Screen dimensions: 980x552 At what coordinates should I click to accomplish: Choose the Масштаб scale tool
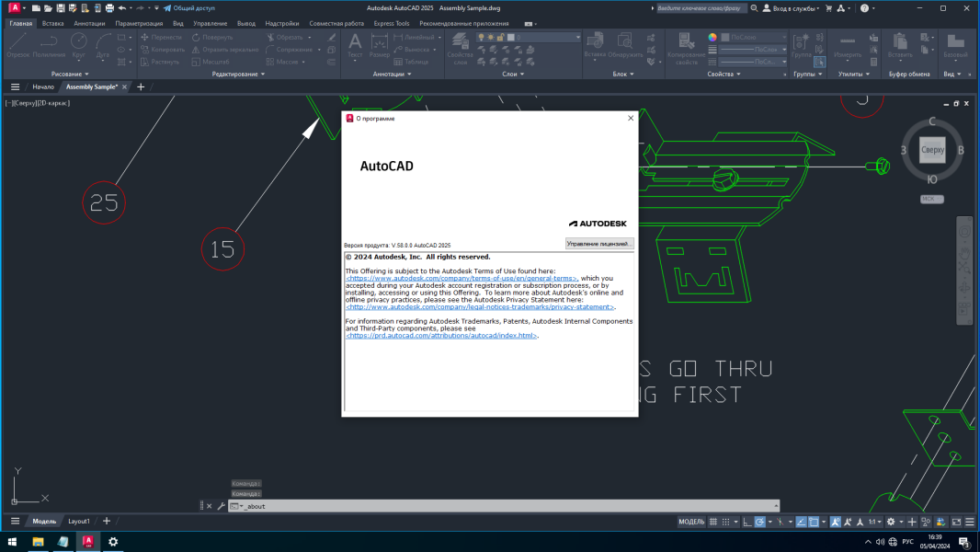211,62
